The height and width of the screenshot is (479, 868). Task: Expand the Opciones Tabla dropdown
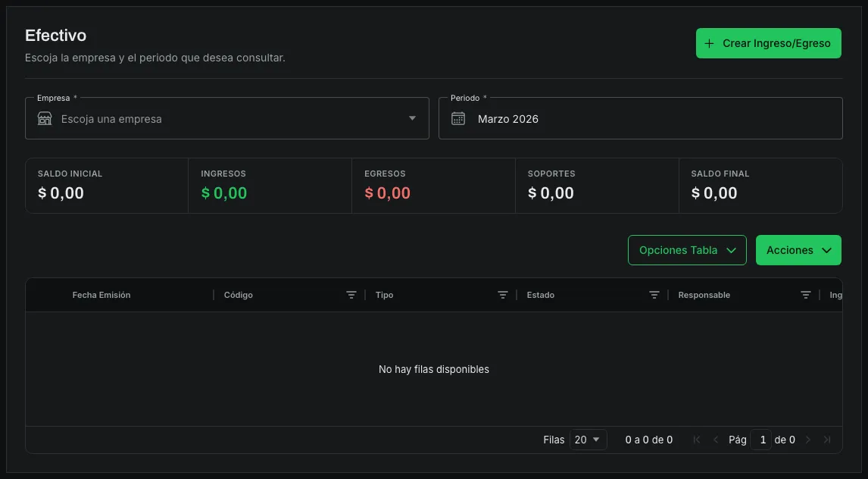687,250
